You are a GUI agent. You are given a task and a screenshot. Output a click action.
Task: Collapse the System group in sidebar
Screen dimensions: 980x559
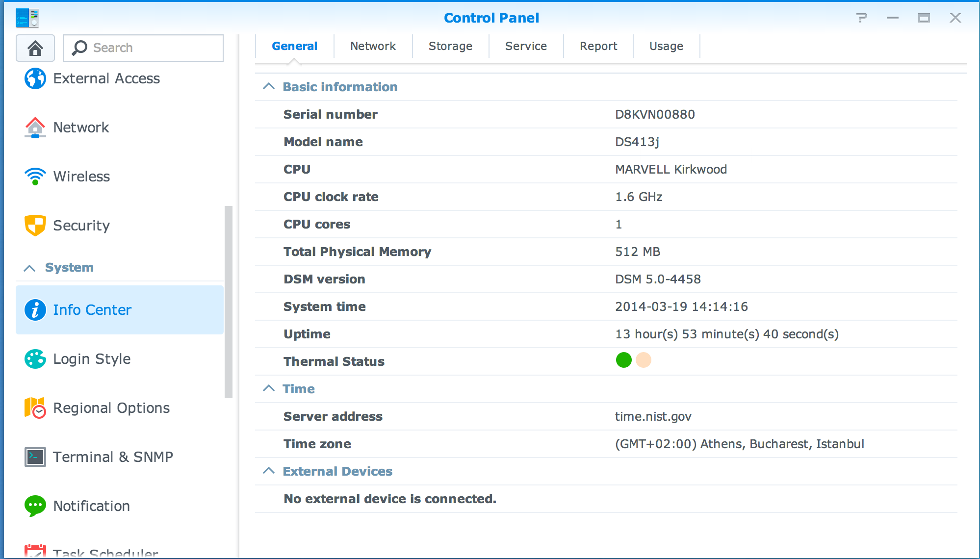coord(30,268)
